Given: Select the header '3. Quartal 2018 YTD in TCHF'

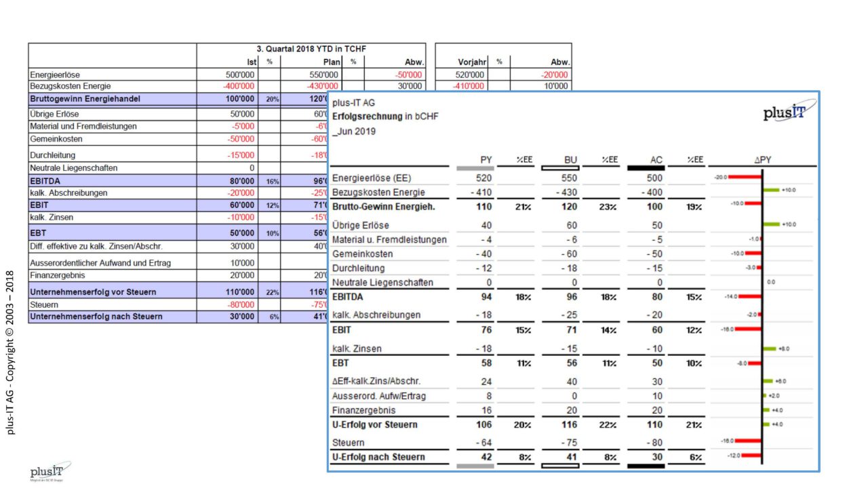Looking at the screenshot, I should (x=312, y=49).
